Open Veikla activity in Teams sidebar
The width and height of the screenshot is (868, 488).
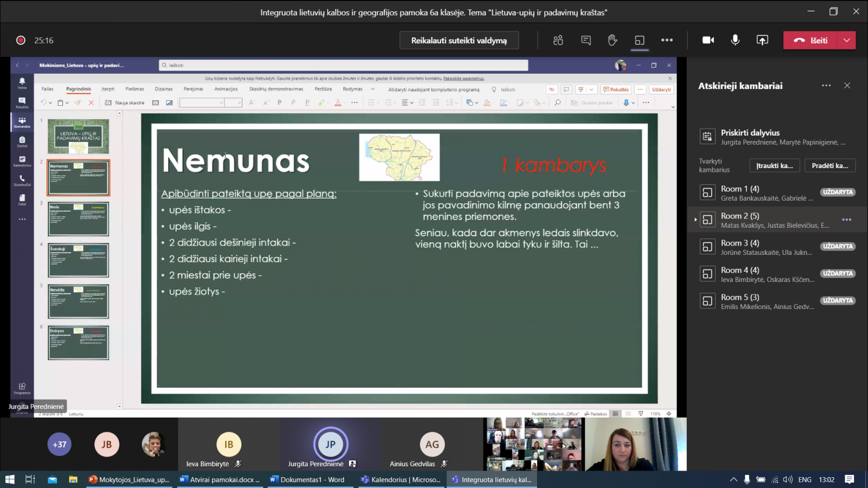tap(22, 82)
